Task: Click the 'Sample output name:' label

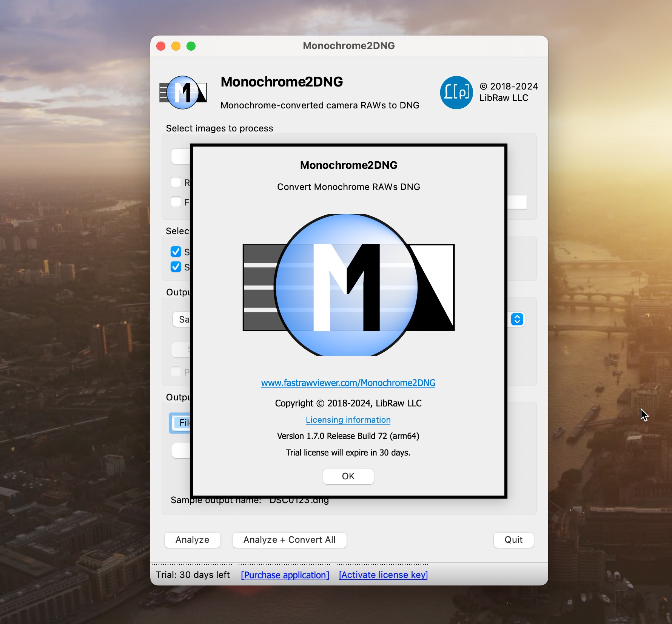Action: pos(216,500)
